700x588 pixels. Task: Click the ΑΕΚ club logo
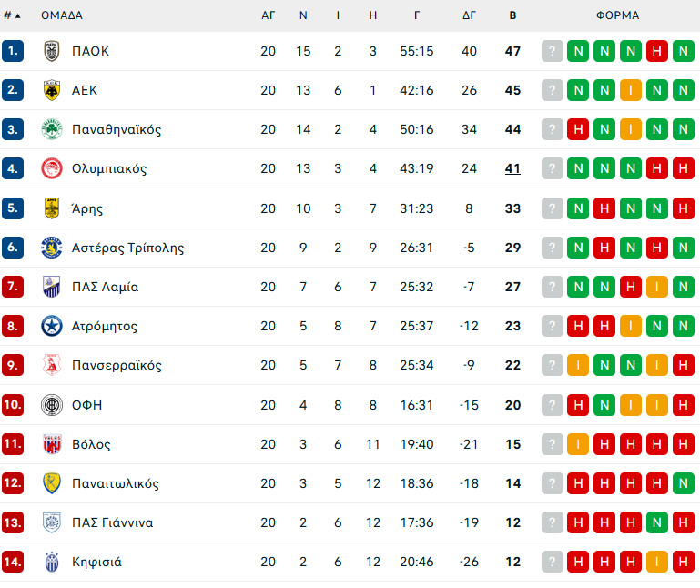tap(51, 90)
